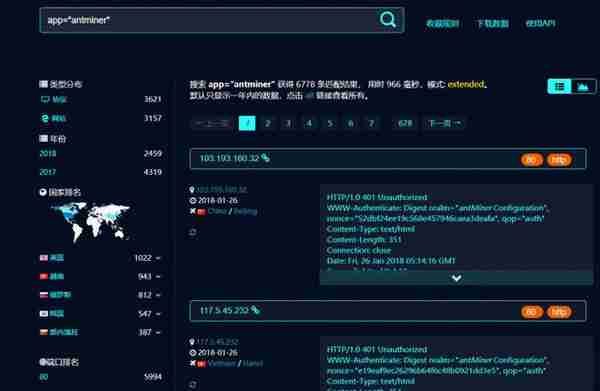Click the magnifier search icon
The height and width of the screenshot is (391, 600).
[x=387, y=19]
